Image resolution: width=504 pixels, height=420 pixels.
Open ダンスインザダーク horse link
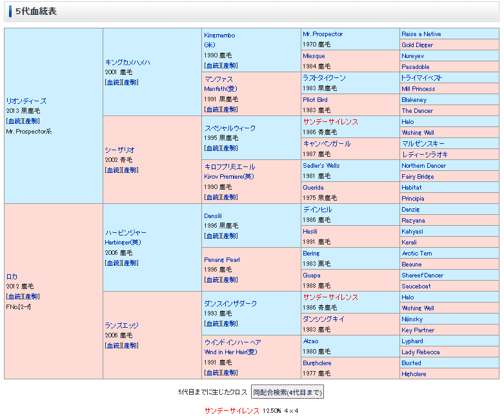[x=230, y=303]
